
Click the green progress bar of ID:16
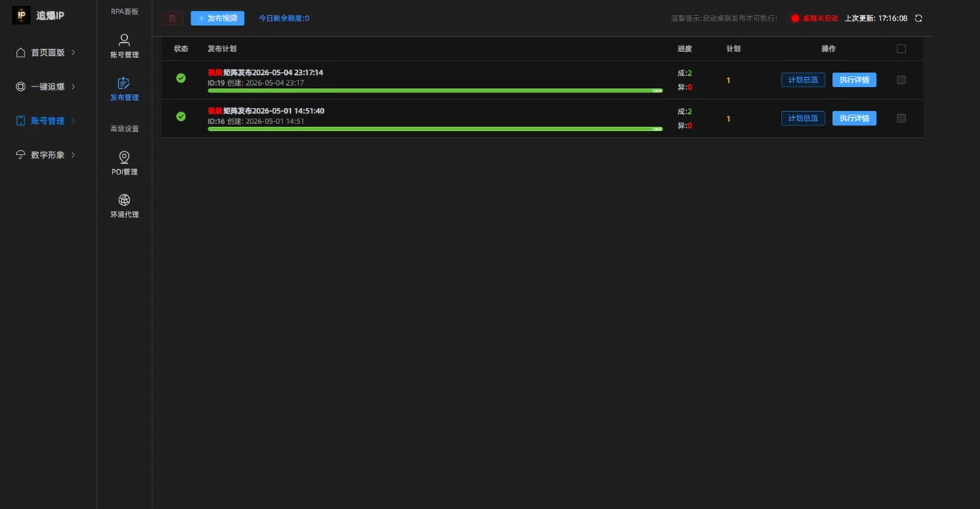point(435,129)
